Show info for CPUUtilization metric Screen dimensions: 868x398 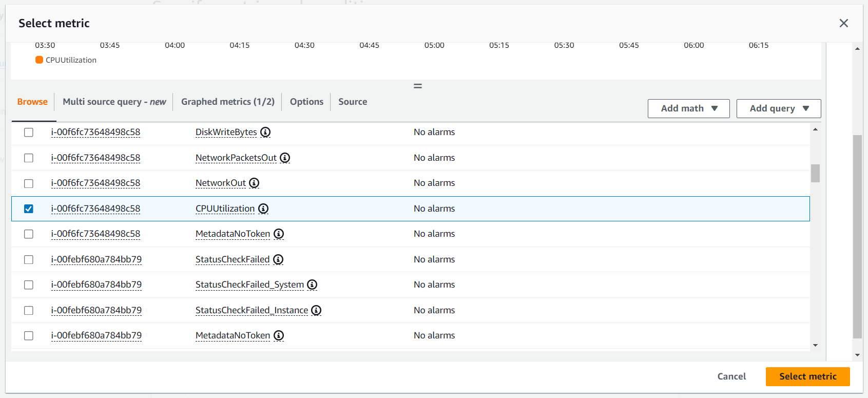pyautogui.click(x=263, y=209)
